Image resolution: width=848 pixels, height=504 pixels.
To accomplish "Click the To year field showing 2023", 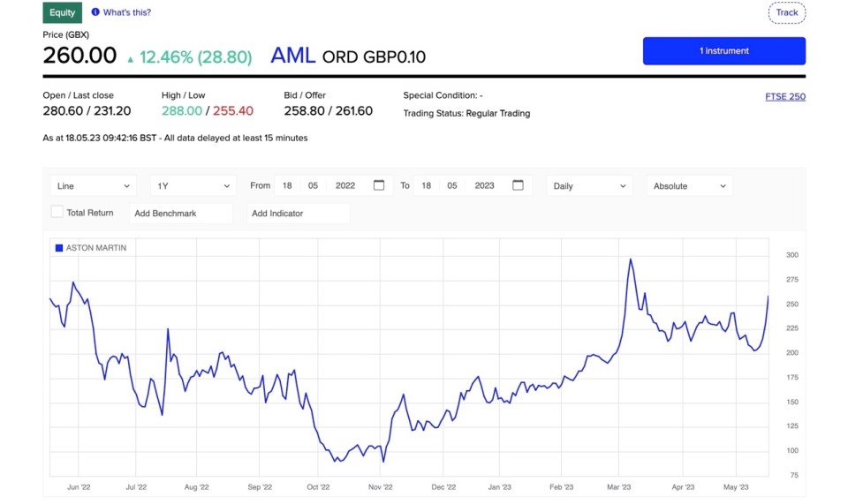I will 485,186.
